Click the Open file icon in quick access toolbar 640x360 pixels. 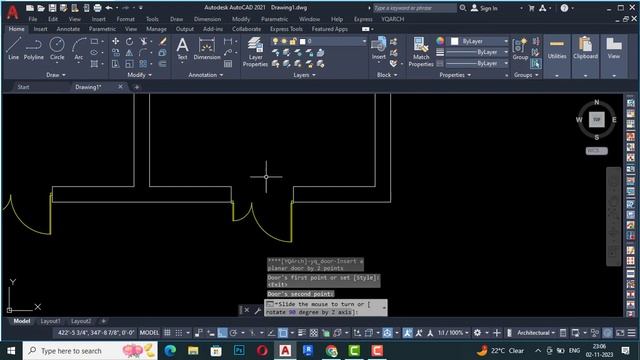41,8
